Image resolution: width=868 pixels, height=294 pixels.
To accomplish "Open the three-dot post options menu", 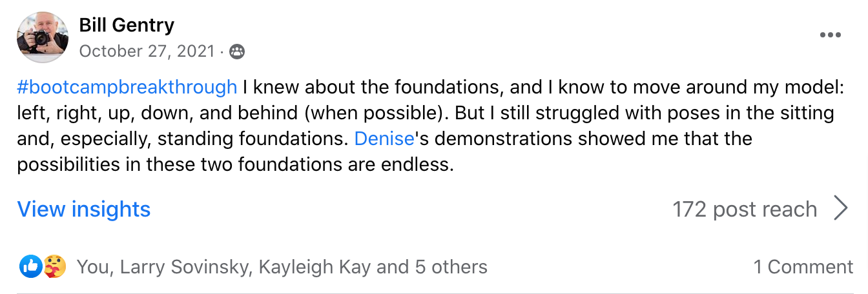I will click(x=830, y=35).
